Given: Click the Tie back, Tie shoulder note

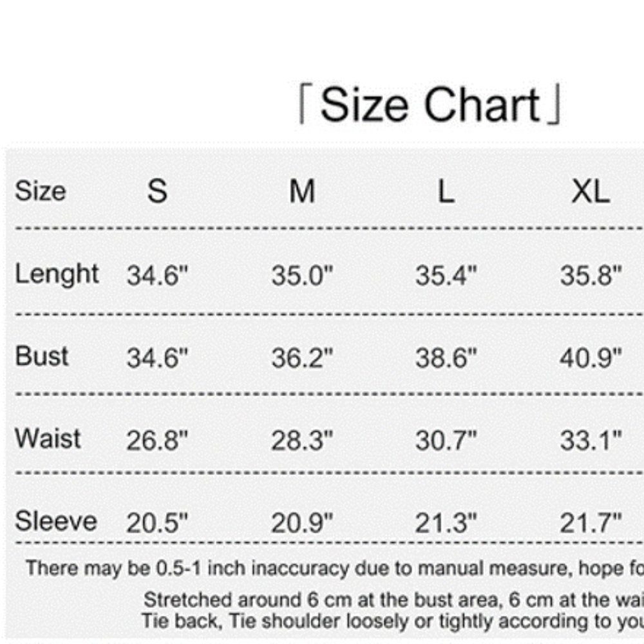Looking at the screenshot, I should tap(393, 621).
